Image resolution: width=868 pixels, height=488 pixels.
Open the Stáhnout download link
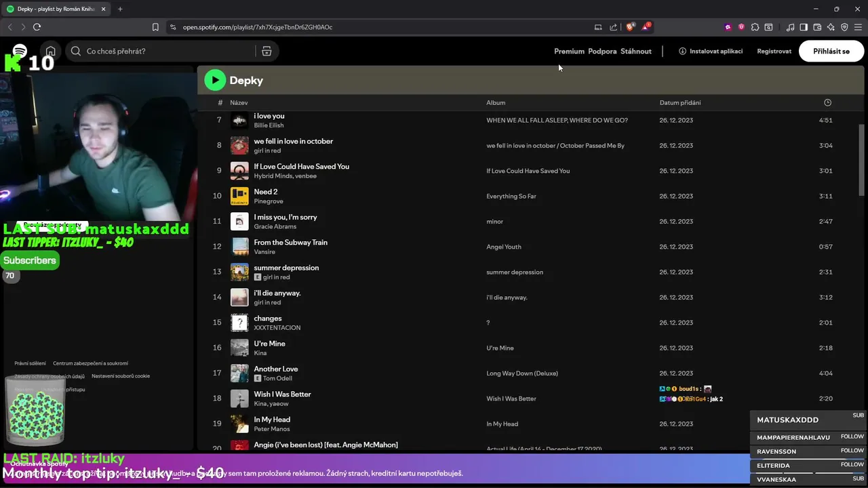click(x=636, y=51)
